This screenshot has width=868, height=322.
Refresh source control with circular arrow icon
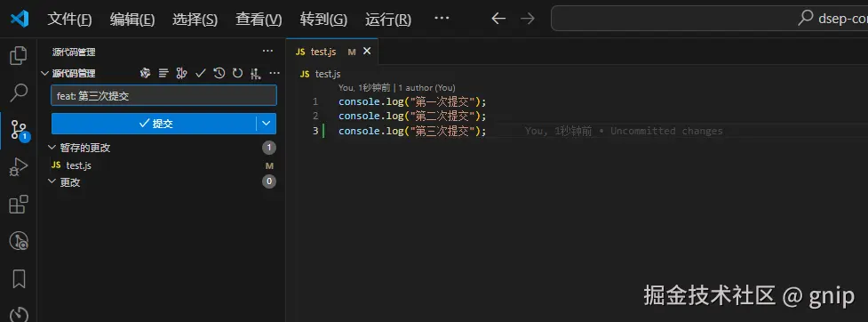[x=237, y=73]
